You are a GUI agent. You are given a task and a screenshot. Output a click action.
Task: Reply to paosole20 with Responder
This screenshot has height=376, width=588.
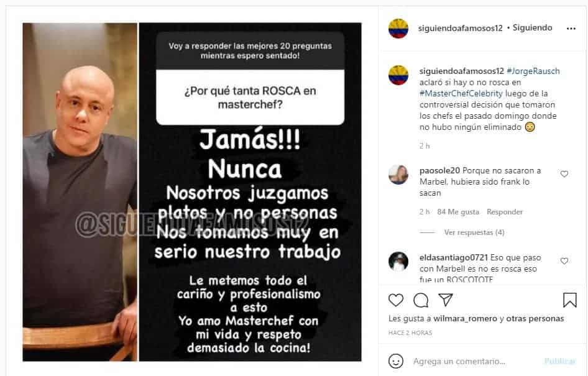pyautogui.click(x=504, y=212)
